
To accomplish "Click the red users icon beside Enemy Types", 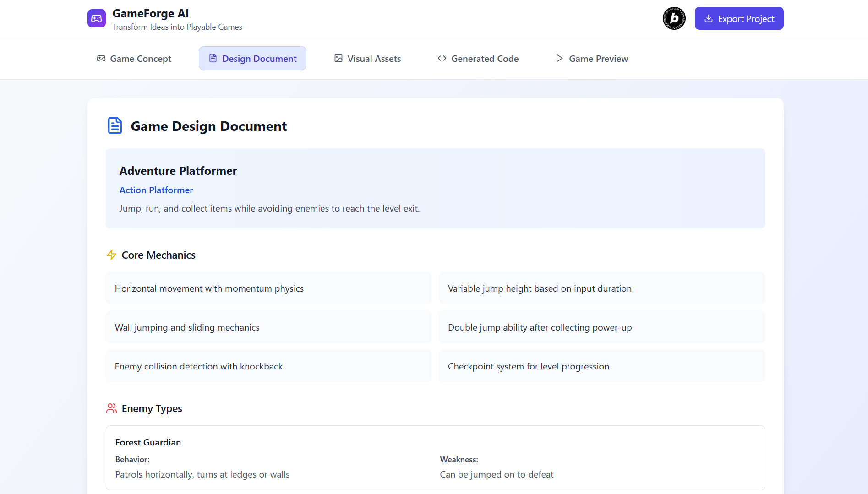I will point(111,408).
